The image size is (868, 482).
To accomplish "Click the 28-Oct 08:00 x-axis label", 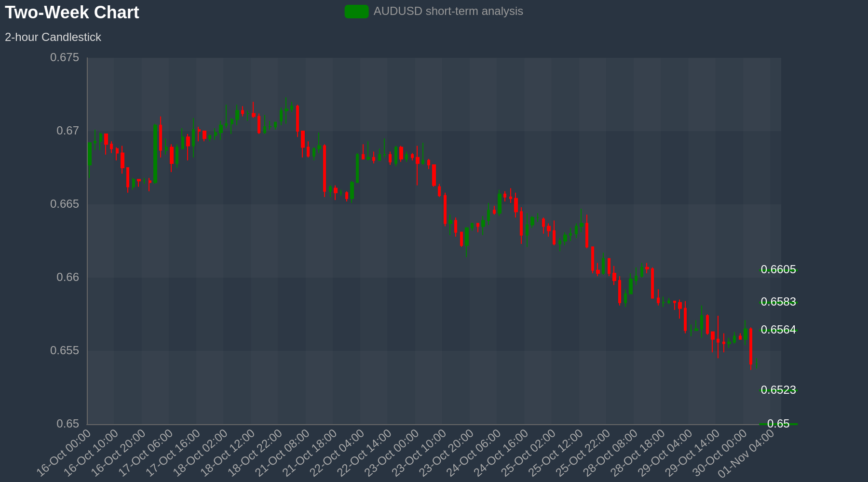I will click(611, 453).
